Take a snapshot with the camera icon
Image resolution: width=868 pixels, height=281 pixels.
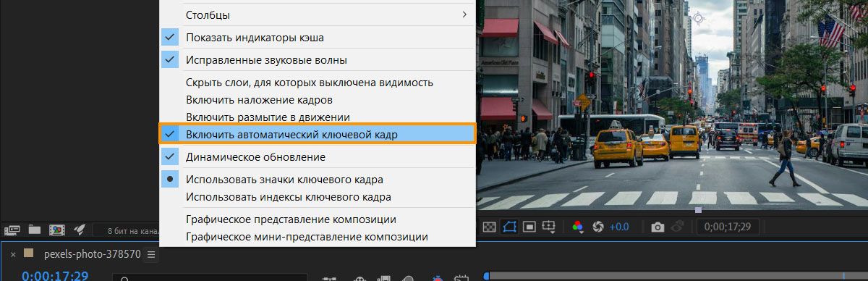click(658, 227)
